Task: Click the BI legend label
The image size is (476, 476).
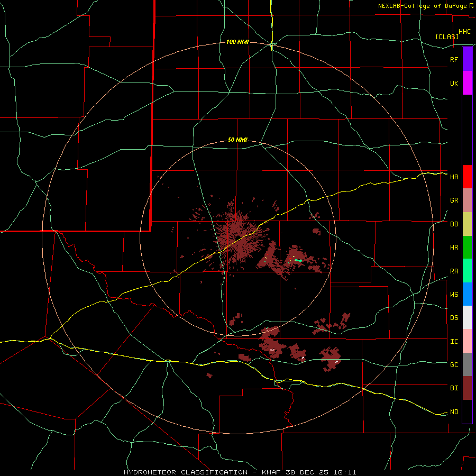Action: 454,388
